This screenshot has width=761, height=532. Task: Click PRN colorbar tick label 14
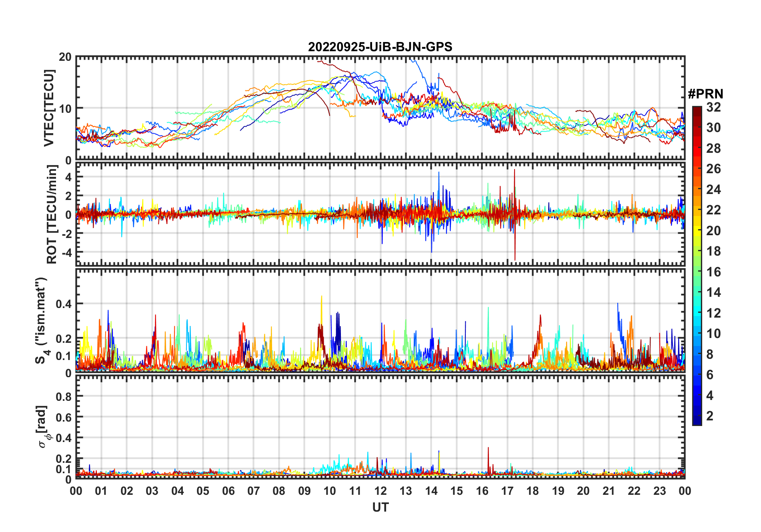713,292
